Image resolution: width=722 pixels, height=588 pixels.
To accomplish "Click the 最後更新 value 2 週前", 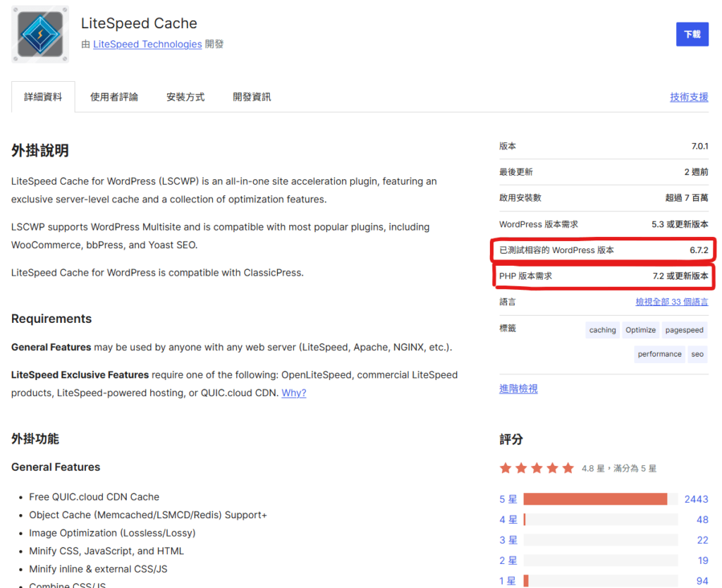I will point(696,172).
